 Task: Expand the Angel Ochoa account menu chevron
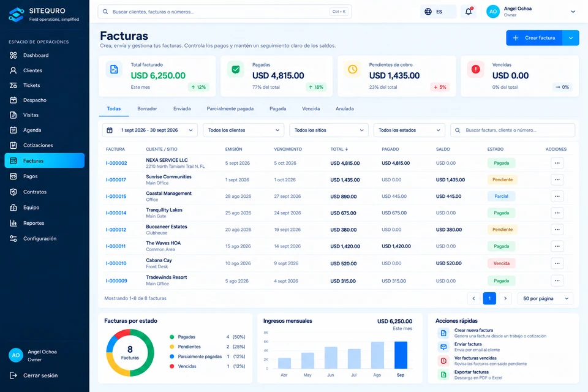coord(573,12)
